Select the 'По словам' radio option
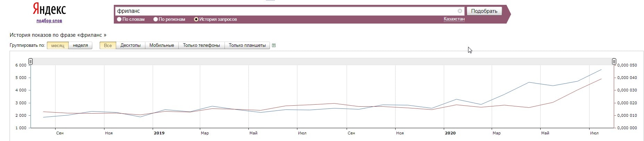644x141 pixels. pyautogui.click(x=119, y=19)
